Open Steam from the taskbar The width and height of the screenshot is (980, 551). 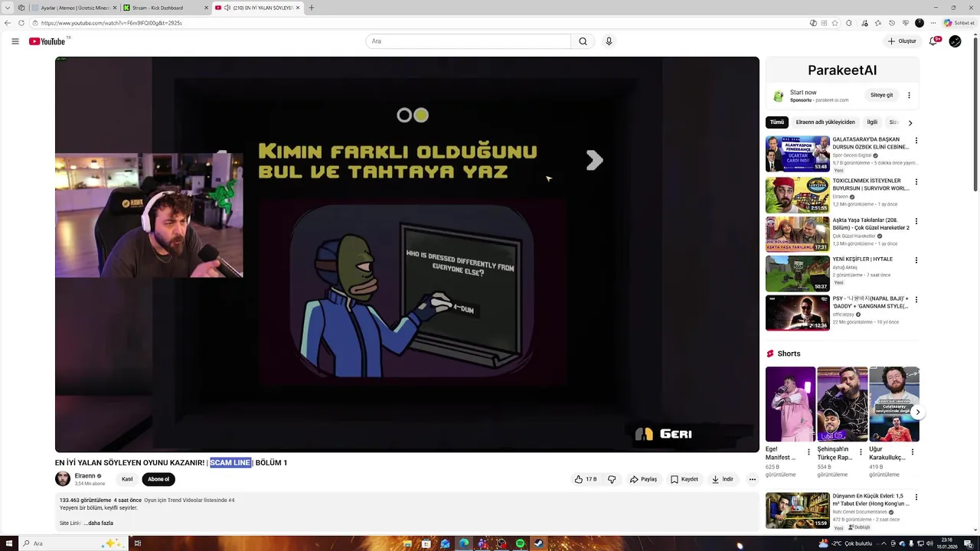(x=539, y=544)
